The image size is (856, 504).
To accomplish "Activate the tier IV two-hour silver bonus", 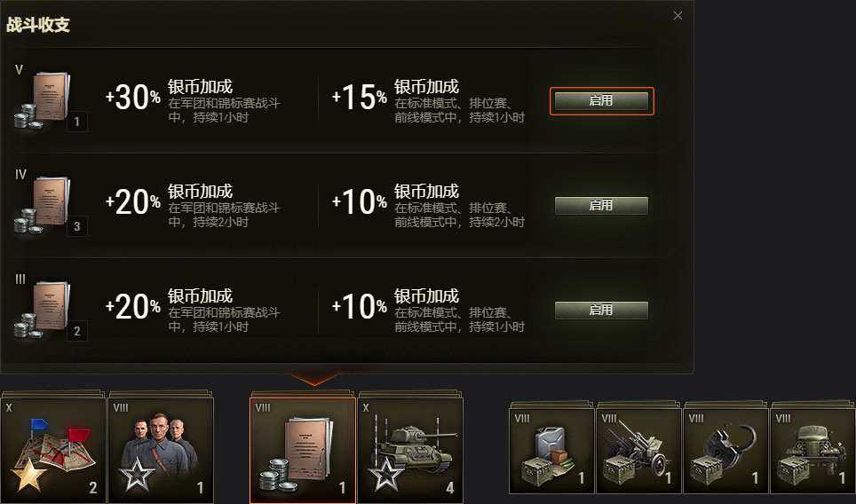I will point(601,206).
